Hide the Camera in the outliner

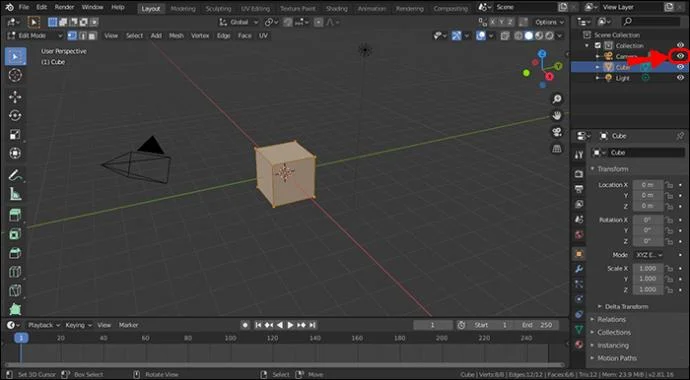coord(680,56)
